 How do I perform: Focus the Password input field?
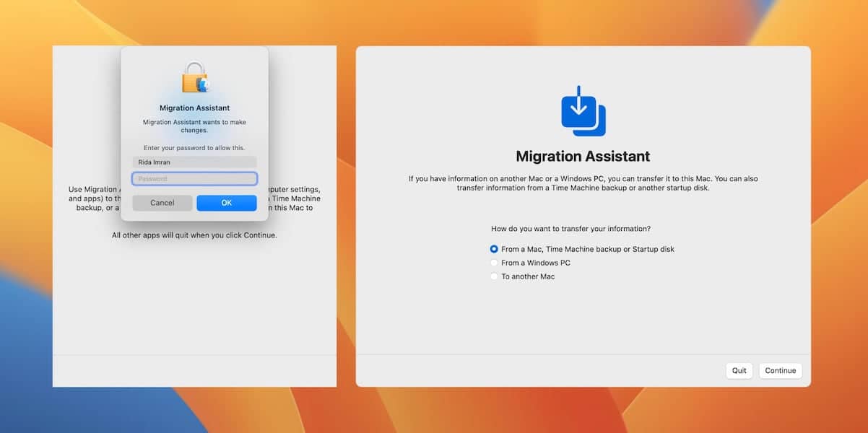pyautogui.click(x=194, y=179)
